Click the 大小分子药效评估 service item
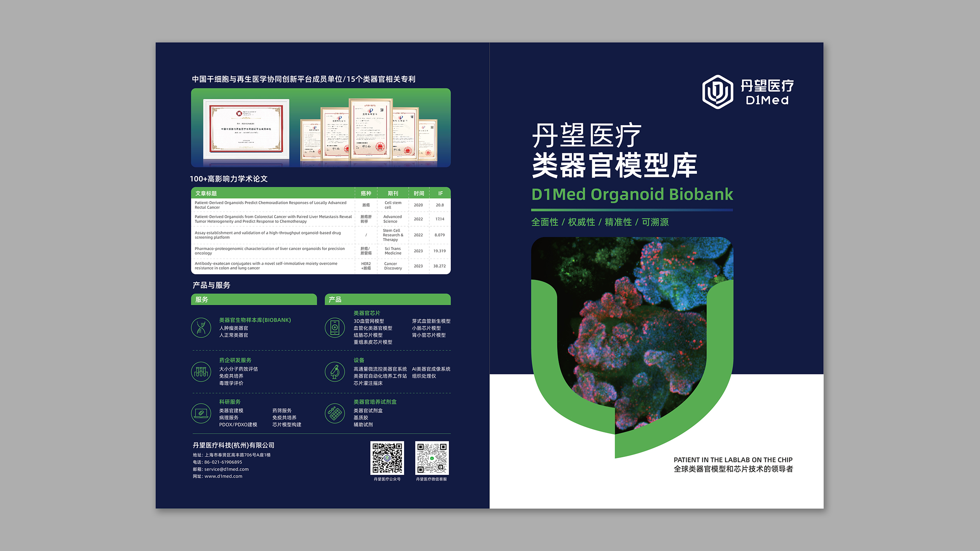 pyautogui.click(x=238, y=369)
